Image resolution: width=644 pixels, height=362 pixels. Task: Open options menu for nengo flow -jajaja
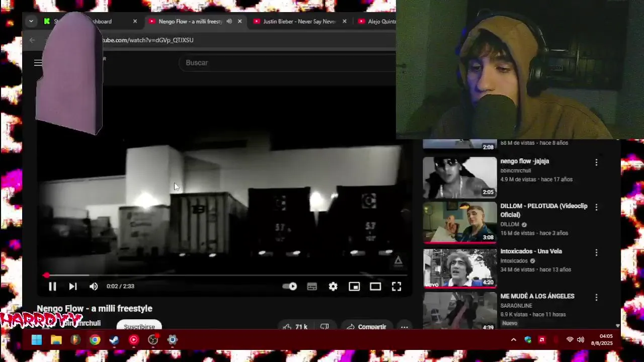point(596,162)
